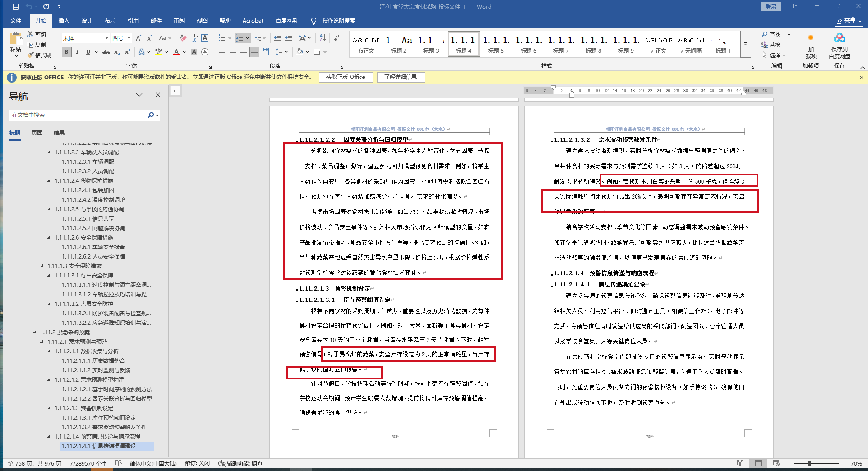
Task: Open text effects (glowing A) tool
Action: click(142, 52)
